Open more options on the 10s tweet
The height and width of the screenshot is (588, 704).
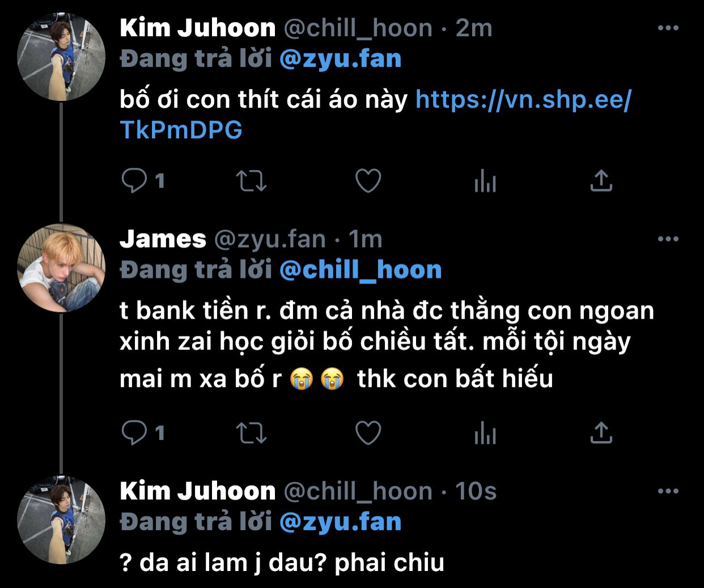tap(668, 491)
